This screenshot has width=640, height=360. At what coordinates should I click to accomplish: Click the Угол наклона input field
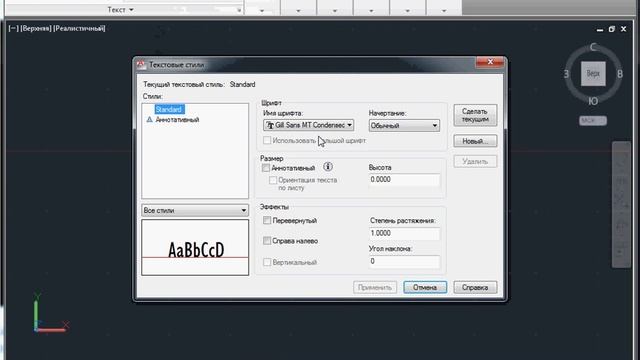(404, 261)
